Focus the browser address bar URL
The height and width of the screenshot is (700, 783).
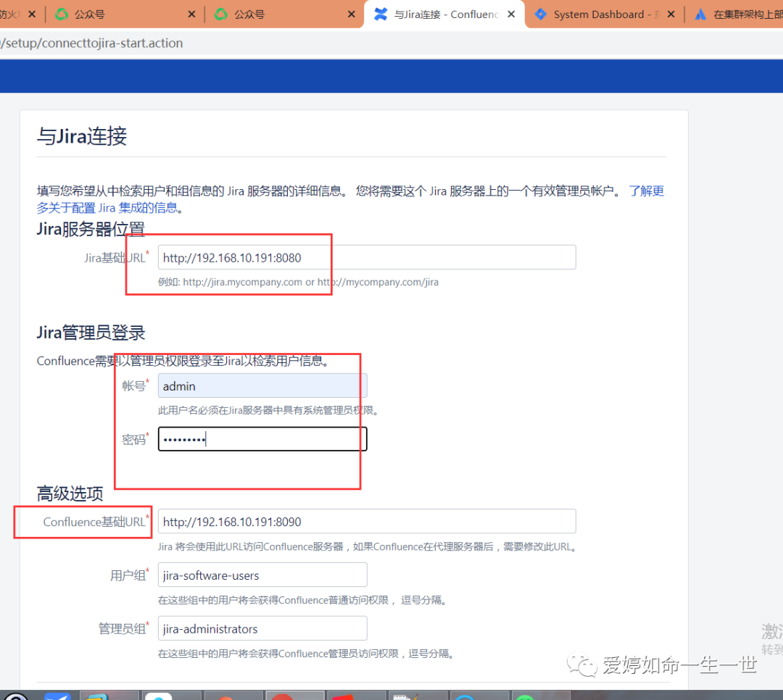[x=93, y=43]
